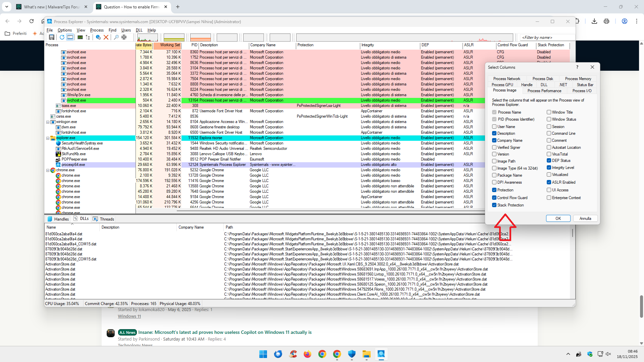Open the Process menu
This screenshot has width=644, height=362.
click(97, 30)
